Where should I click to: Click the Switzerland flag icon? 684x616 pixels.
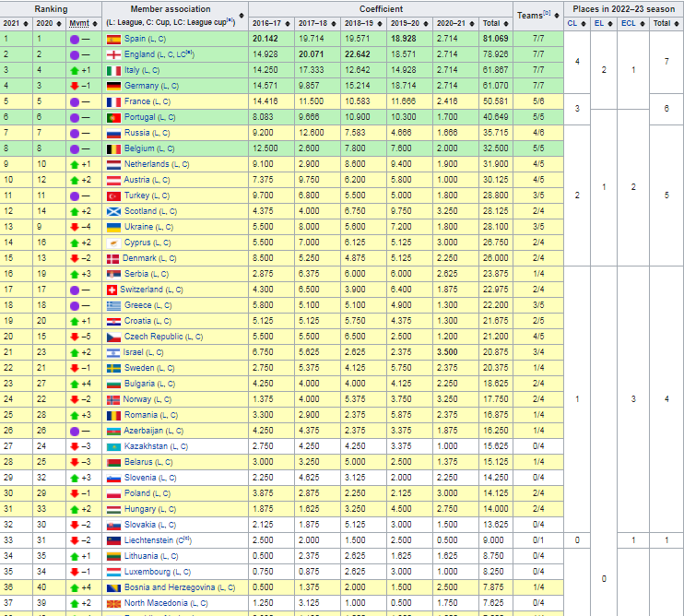pyautogui.click(x=112, y=290)
